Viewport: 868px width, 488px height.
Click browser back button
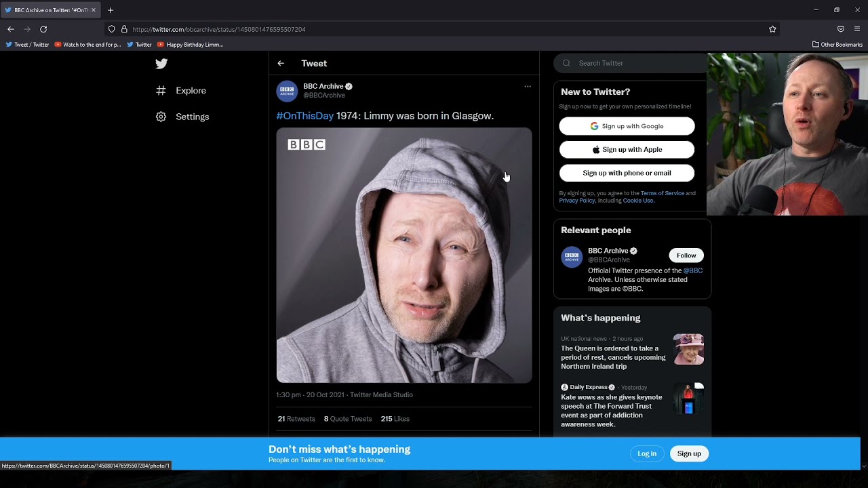pos(11,29)
